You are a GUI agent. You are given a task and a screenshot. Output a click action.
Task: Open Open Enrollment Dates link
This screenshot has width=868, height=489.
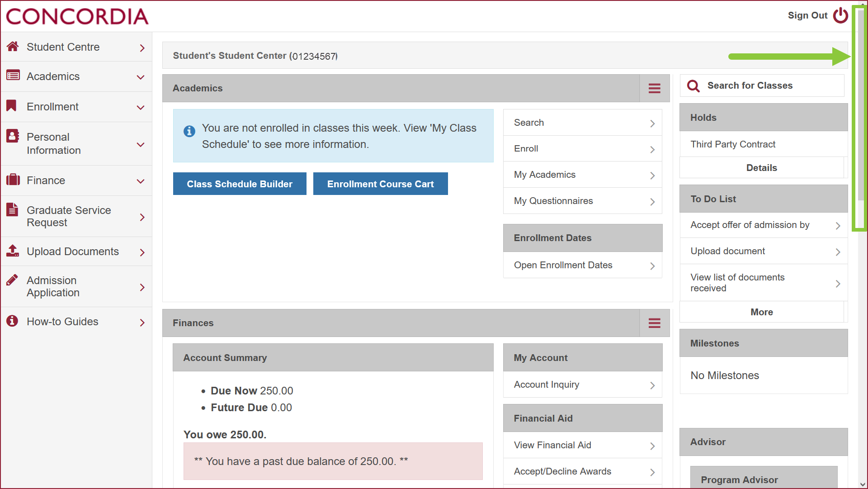[x=583, y=265]
